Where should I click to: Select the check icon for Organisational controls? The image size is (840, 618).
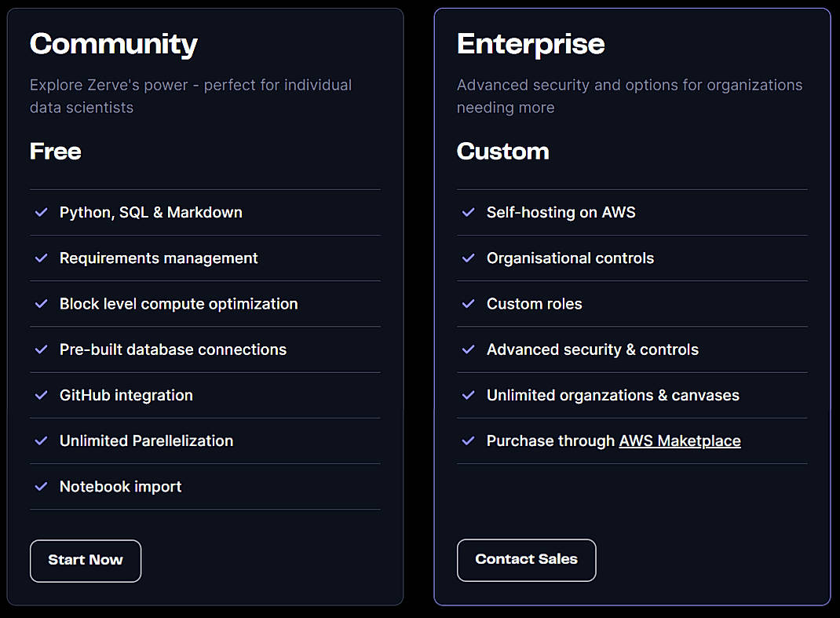click(469, 258)
